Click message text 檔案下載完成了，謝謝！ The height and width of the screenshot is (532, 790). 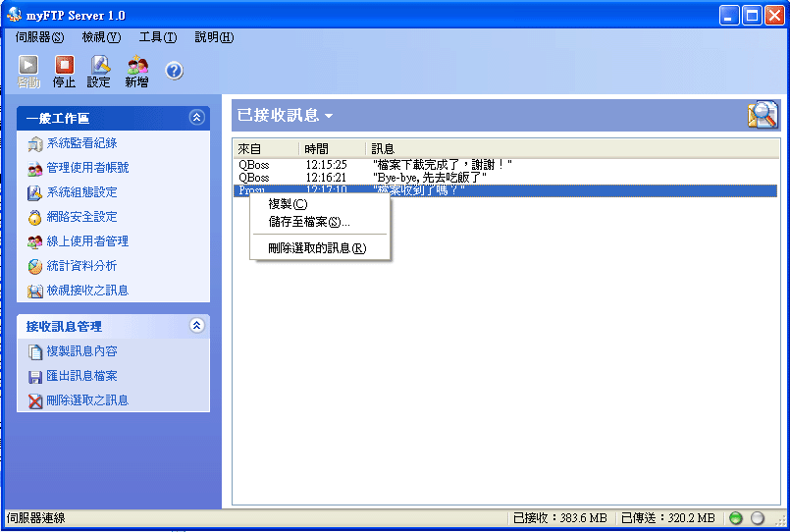[x=443, y=165]
